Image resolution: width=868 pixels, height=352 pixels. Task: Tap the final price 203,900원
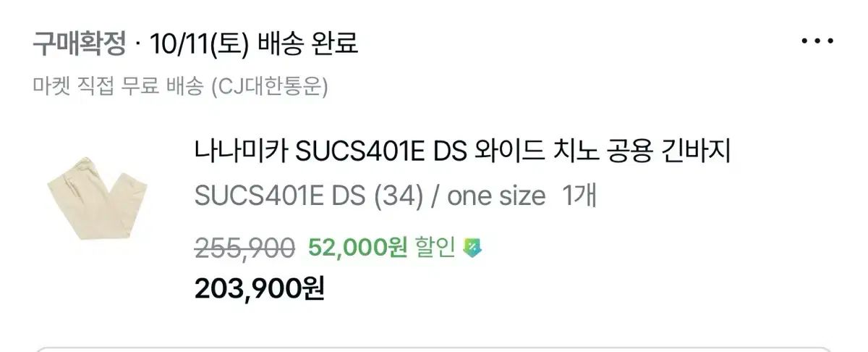259,289
